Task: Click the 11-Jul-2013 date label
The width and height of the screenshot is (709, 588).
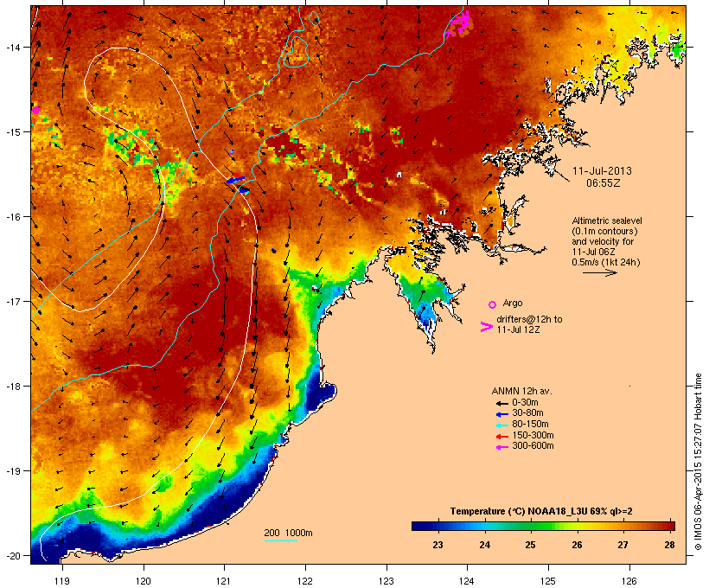Action: click(602, 171)
